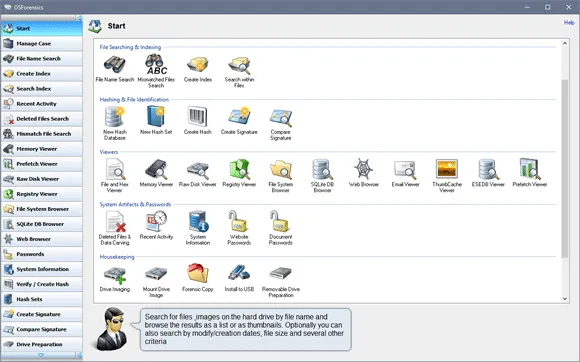Open Create Signature sidebar item

tap(41, 314)
